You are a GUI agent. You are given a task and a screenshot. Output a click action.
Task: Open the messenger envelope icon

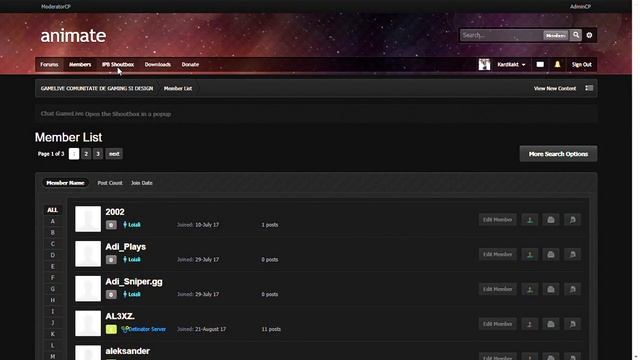tap(540, 64)
